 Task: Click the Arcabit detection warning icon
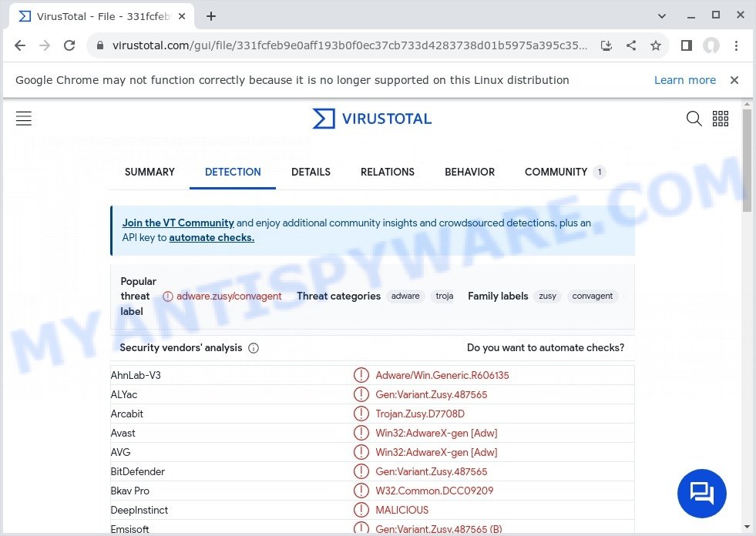point(361,414)
